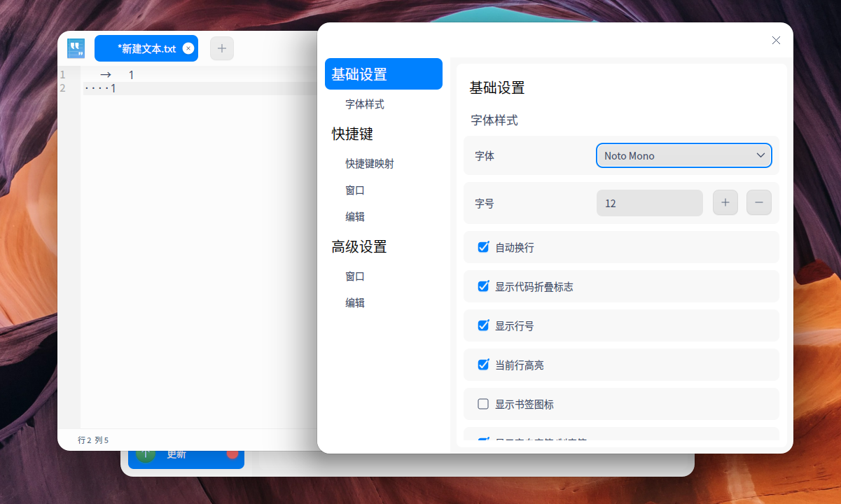
Task: Click the red dot on the 更新 button
Action: click(x=232, y=454)
